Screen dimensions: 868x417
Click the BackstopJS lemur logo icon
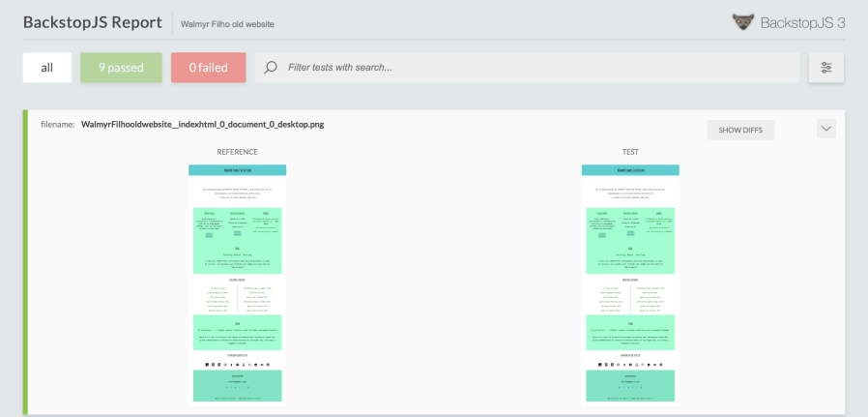[x=743, y=21]
